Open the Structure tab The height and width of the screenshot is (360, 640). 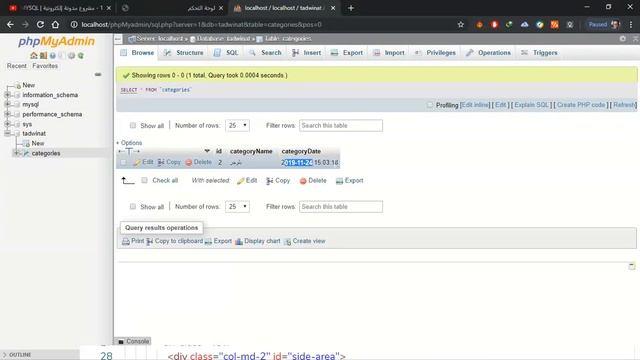coord(184,53)
